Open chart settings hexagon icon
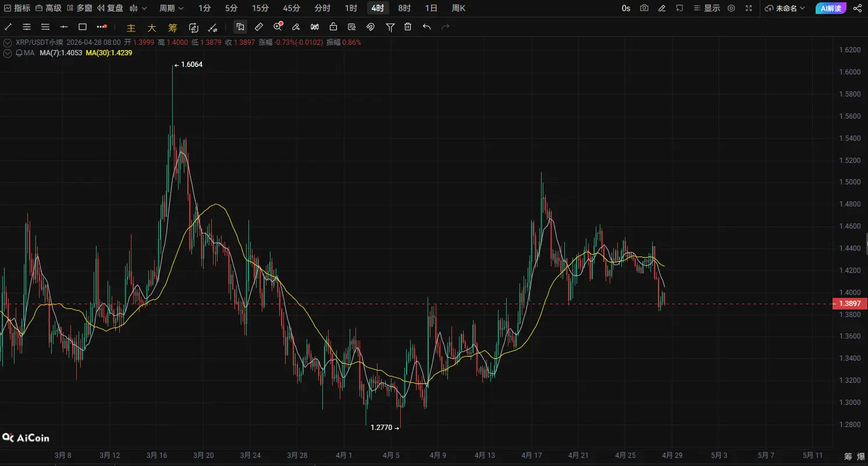868x466 pixels. pos(731,8)
